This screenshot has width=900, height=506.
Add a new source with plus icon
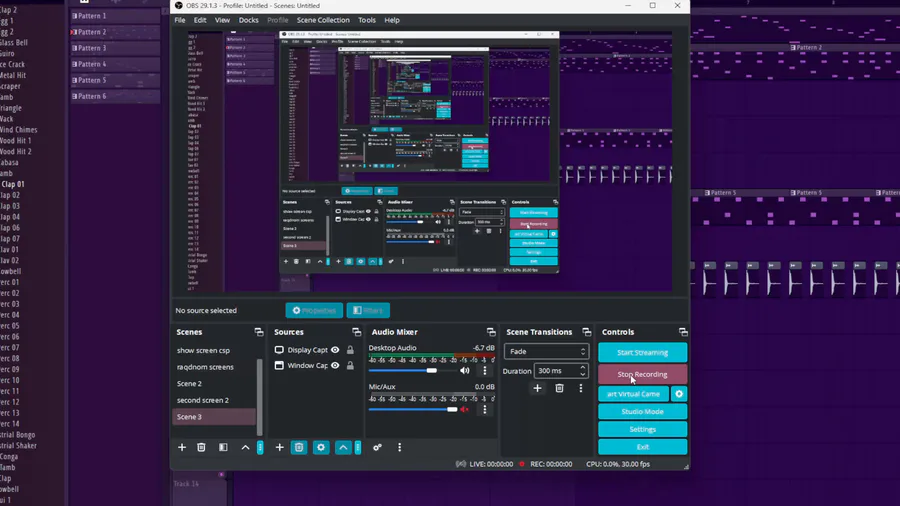[x=280, y=447]
